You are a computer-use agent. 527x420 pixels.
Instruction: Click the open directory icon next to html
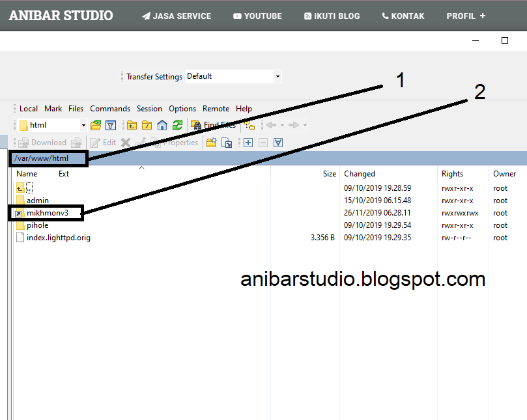[96, 125]
